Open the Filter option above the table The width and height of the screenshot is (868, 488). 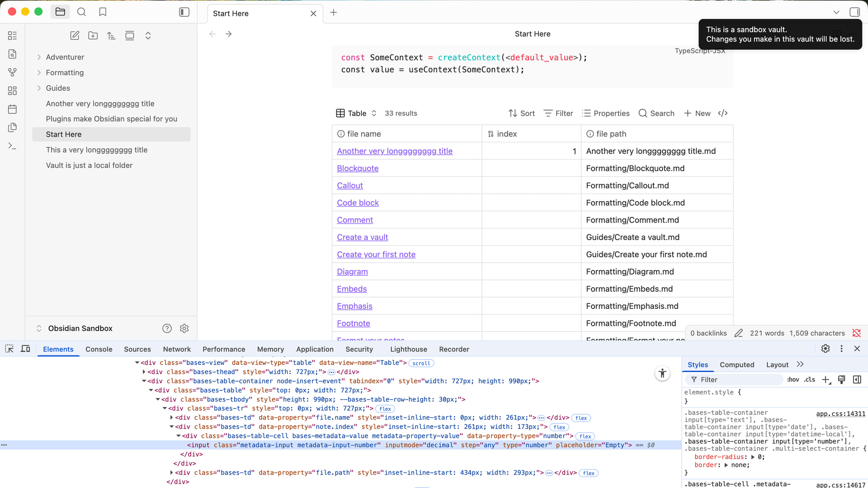coord(558,114)
